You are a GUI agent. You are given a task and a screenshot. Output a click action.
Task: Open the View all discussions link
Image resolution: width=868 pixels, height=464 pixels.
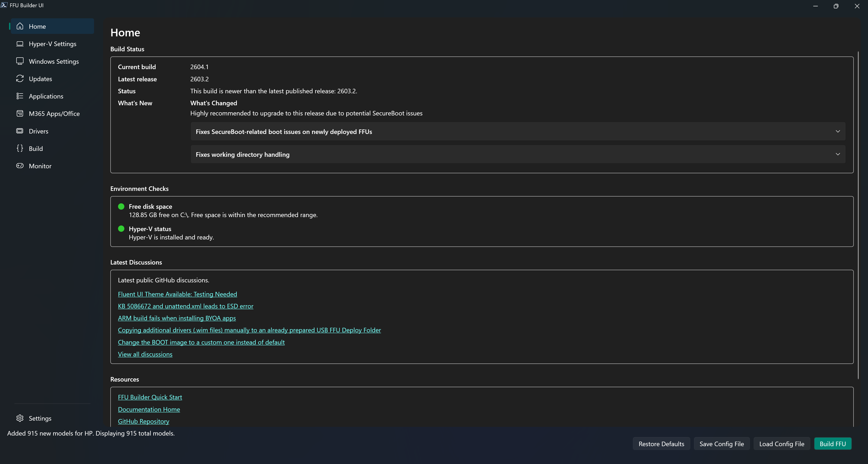tap(145, 354)
